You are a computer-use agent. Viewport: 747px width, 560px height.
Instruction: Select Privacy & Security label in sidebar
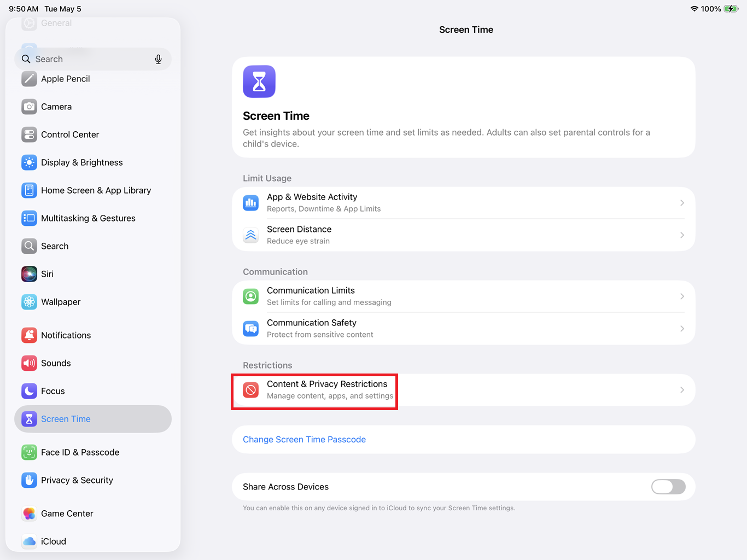pos(77,480)
